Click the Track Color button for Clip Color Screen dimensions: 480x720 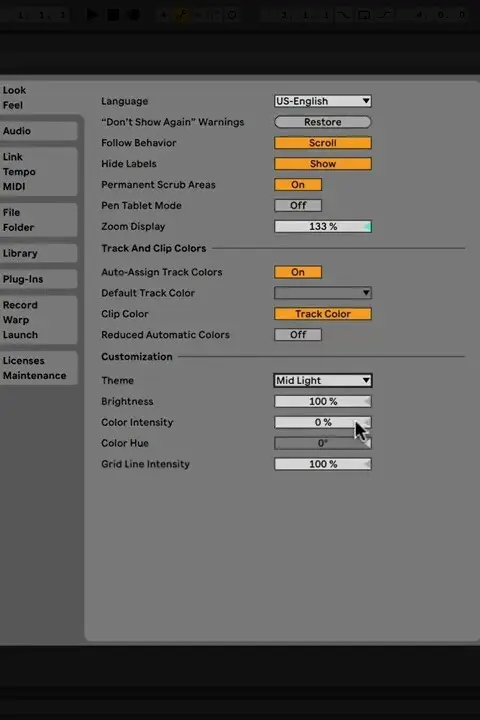323,314
